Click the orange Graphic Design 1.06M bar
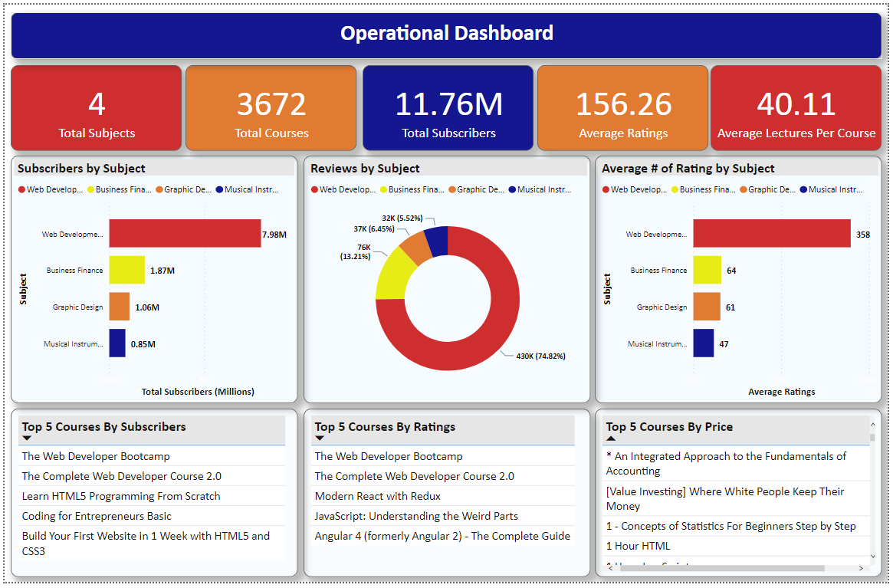Screen dimensions: 893x588 tap(120, 307)
